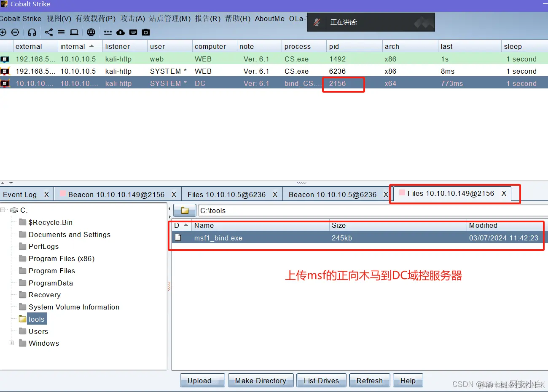
Task: Switch to the Event Log tab
Action: pyautogui.click(x=20, y=195)
